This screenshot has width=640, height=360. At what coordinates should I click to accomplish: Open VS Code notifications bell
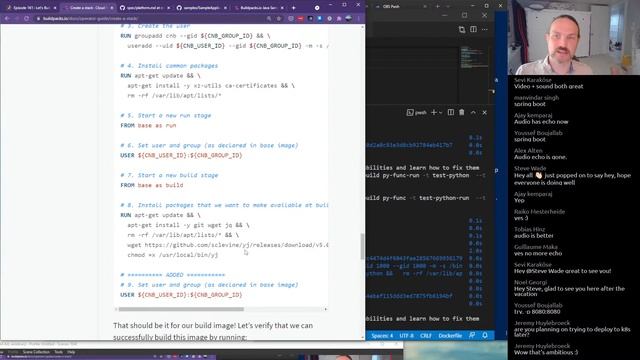tap(485, 336)
